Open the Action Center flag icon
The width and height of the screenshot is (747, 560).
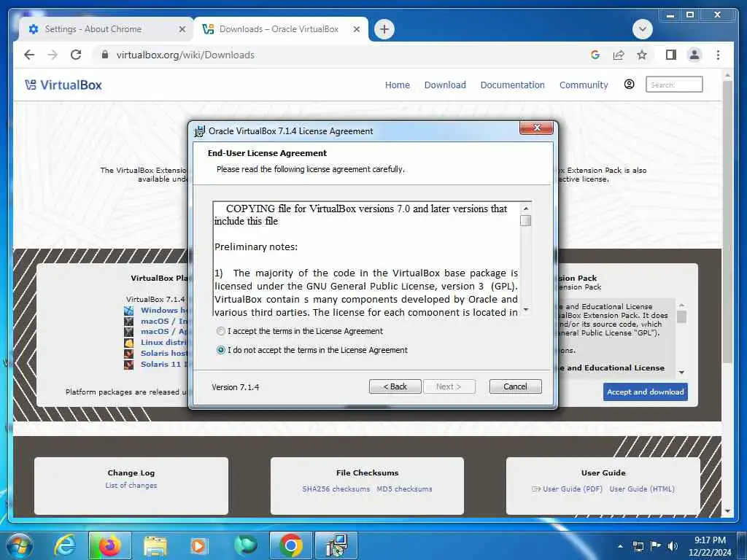[656, 546]
